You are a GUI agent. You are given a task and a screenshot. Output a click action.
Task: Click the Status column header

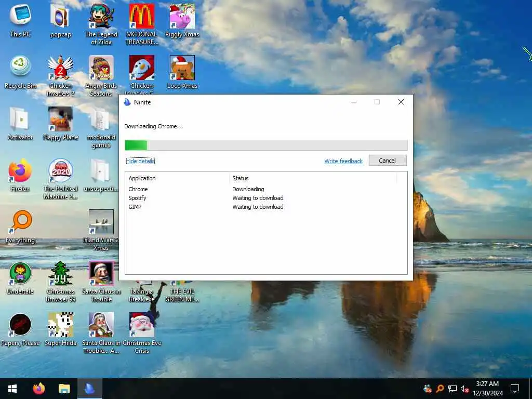[x=313, y=178]
